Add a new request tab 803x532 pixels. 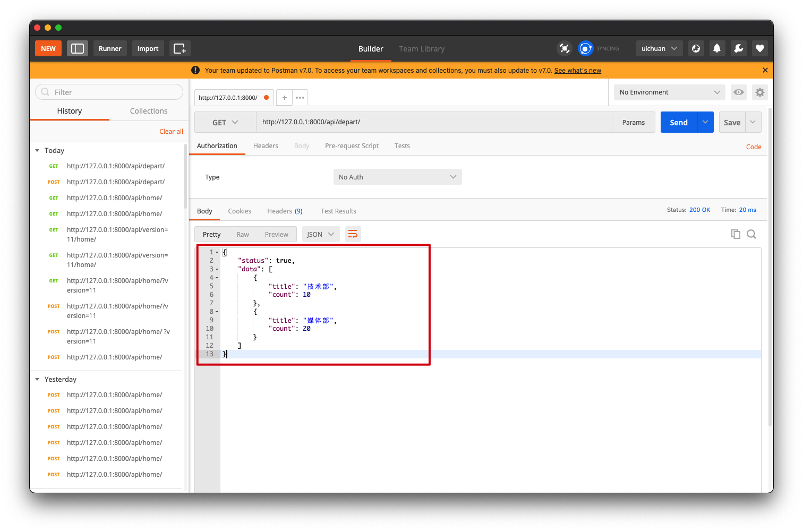click(x=285, y=98)
